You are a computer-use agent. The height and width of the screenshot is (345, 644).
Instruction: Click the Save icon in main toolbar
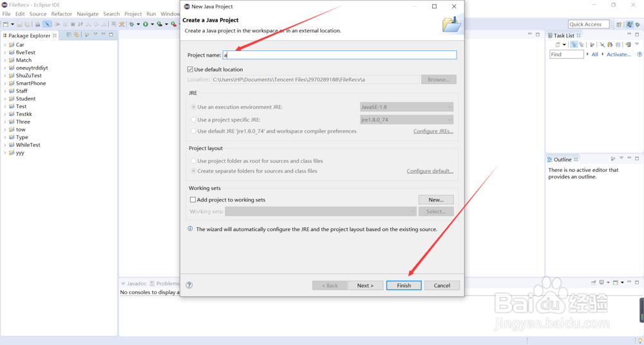point(19,24)
